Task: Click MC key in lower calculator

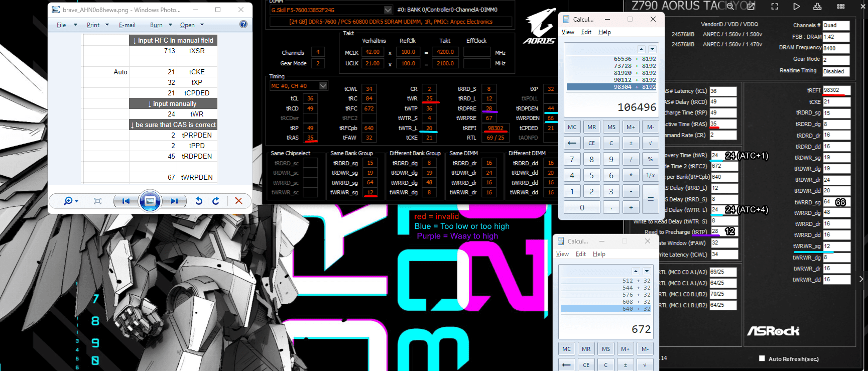Action: click(566, 349)
